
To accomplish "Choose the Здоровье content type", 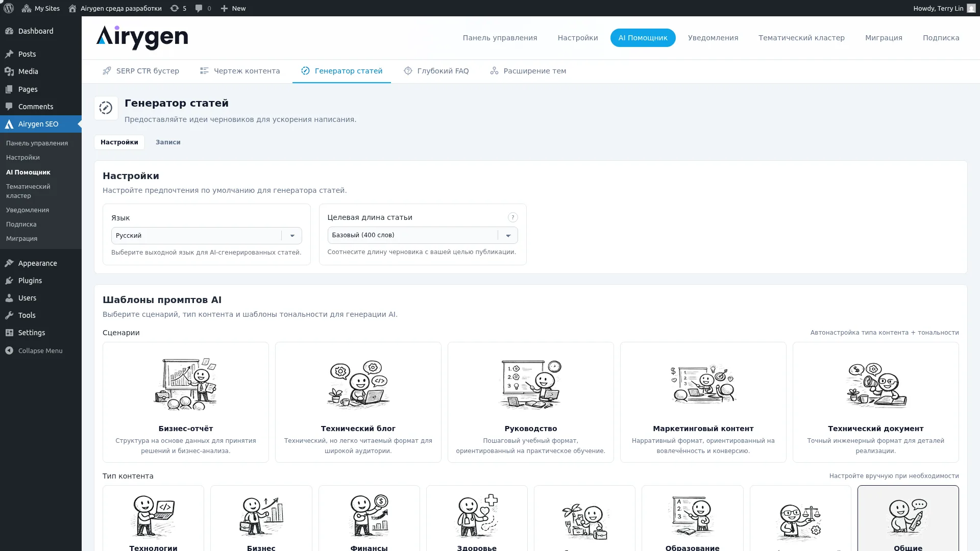I will (477, 518).
